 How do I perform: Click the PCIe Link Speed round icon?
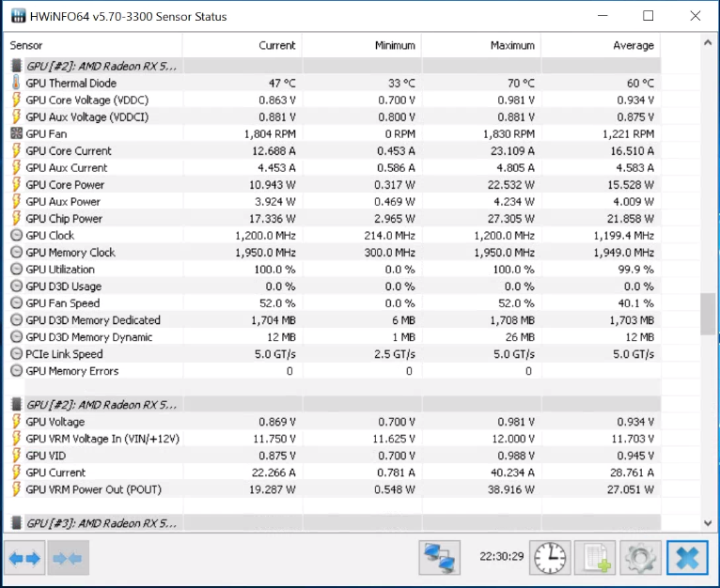16,354
